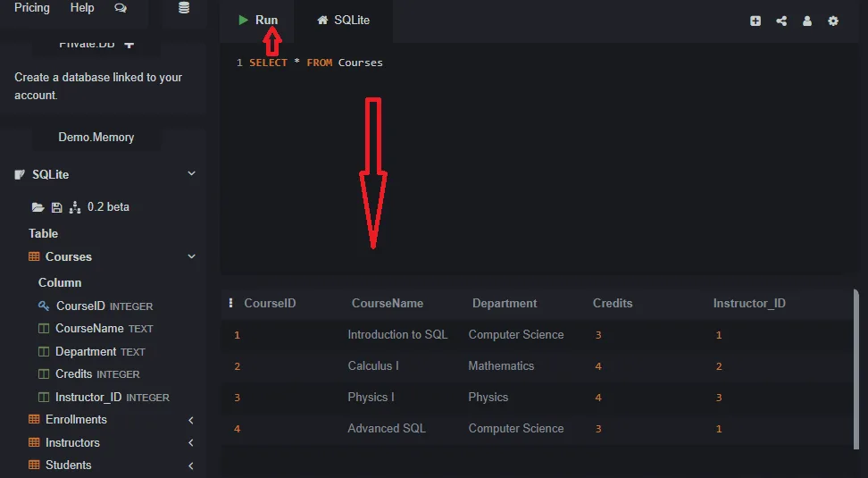
Task: Click the green Run play icon
Action: (243, 20)
